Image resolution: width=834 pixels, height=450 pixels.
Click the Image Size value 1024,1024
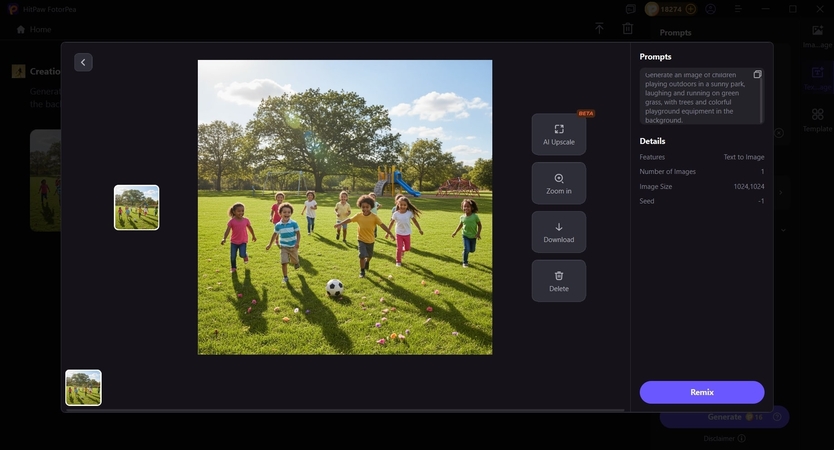click(749, 186)
